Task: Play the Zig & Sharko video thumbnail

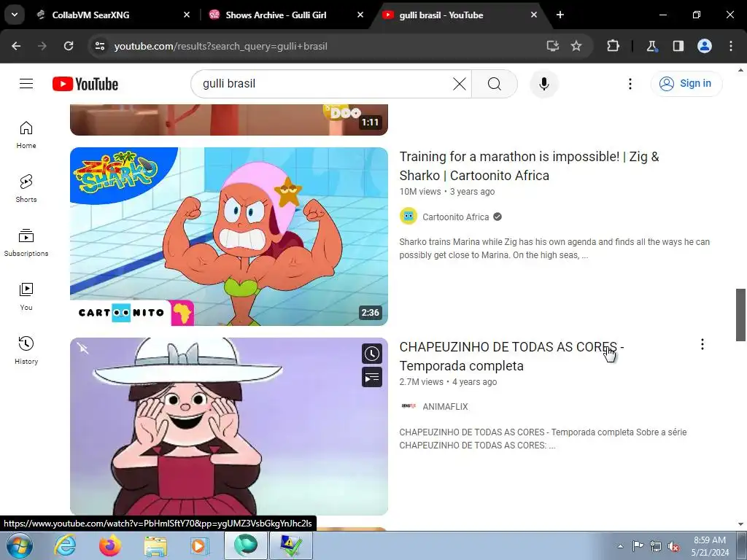Action: click(228, 237)
